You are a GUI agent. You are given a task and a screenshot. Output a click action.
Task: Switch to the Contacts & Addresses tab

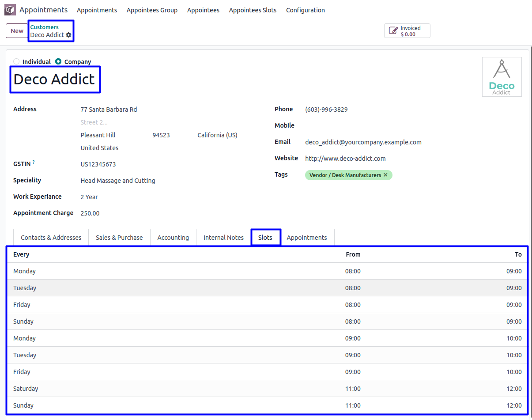pyautogui.click(x=51, y=238)
